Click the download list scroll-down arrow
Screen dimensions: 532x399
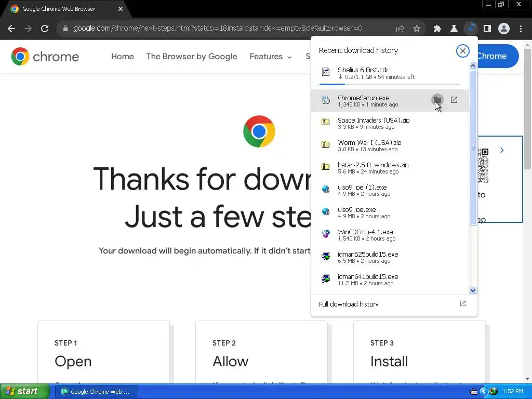pyautogui.click(x=473, y=291)
